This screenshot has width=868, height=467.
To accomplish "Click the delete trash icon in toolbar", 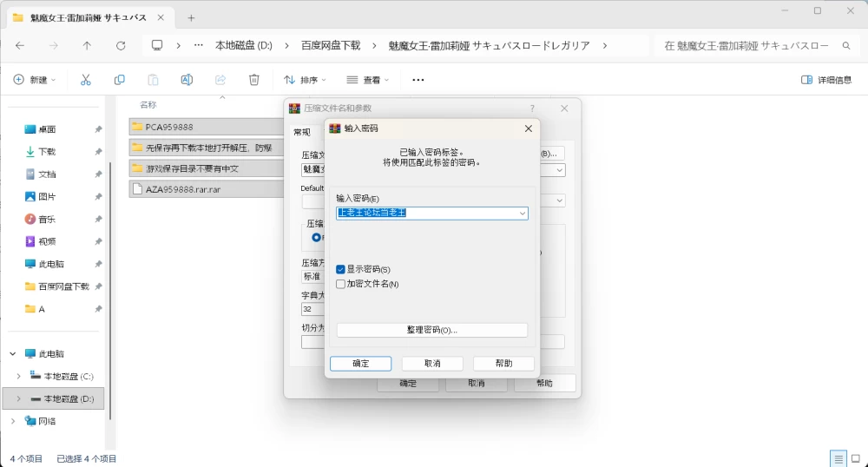I will [254, 80].
